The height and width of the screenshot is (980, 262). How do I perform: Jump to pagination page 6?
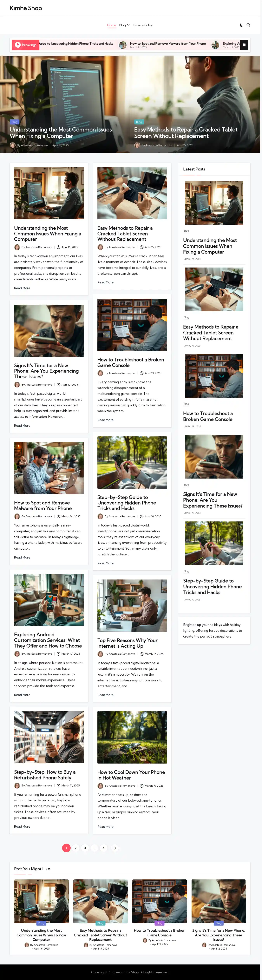tap(103, 848)
